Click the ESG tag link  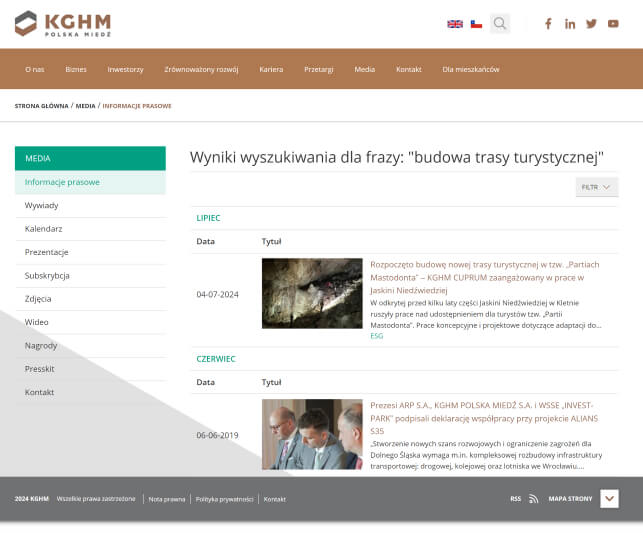coord(376,336)
